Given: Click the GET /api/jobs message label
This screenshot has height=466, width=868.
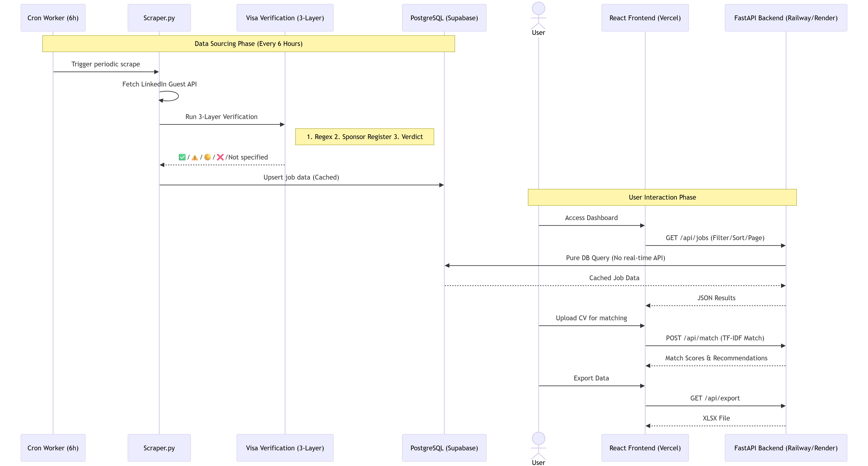Looking at the screenshot, I should click(x=715, y=238).
